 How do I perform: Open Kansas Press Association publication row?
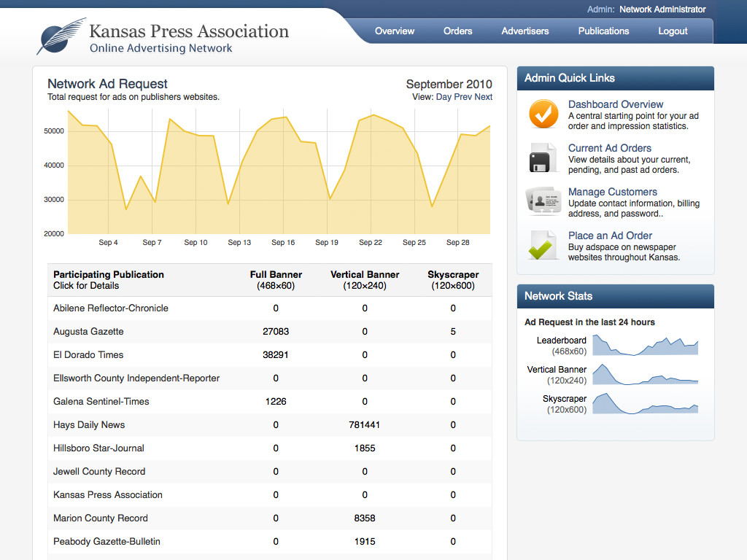click(108, 495)
